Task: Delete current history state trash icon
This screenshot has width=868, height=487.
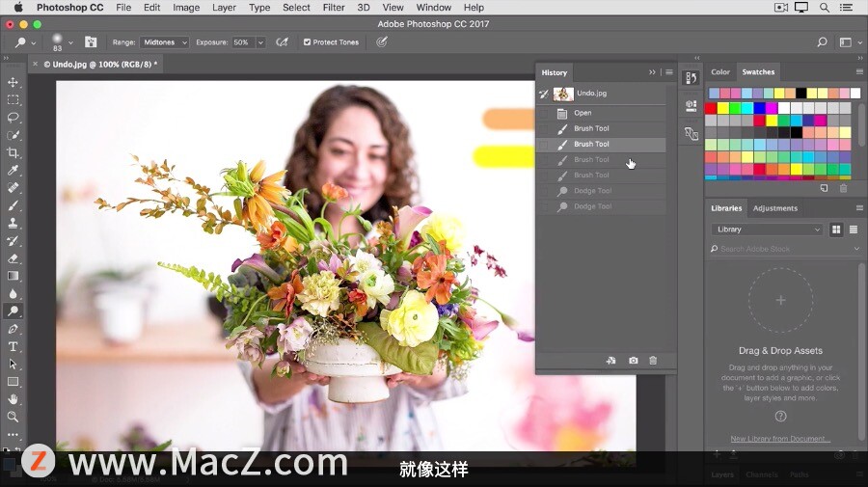Action: pos(653,361)
